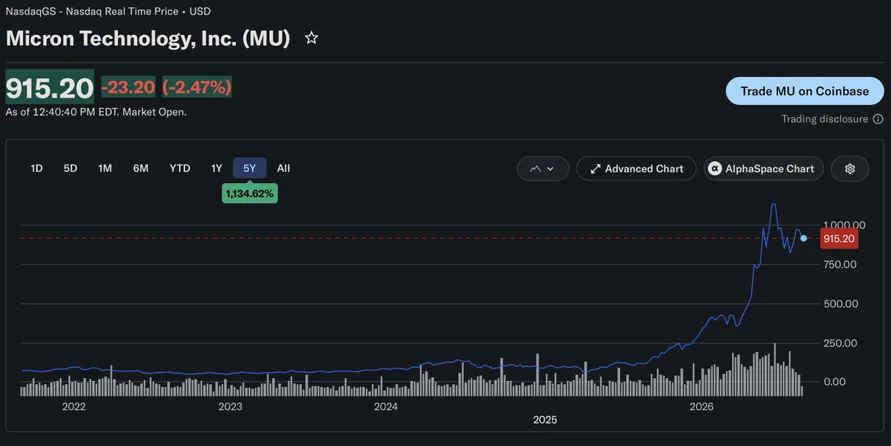Click the -23.20 price change value
The width and height of the screenshot is (891, 446).
(x=128, y=87)
